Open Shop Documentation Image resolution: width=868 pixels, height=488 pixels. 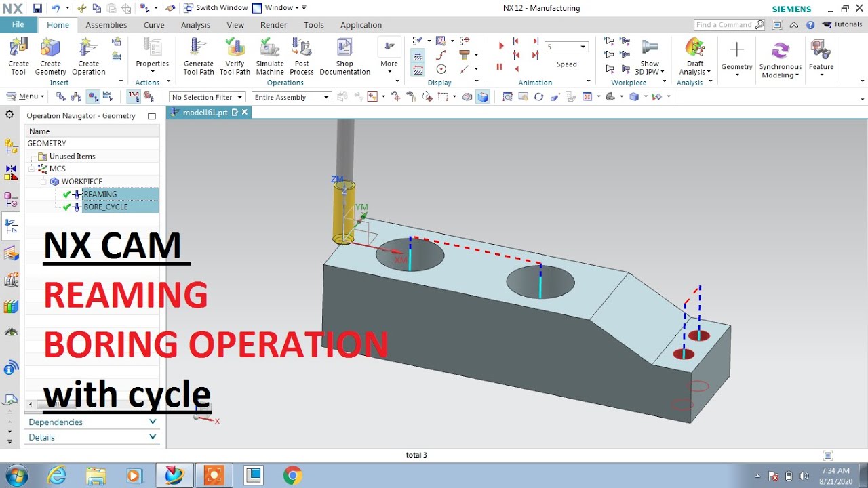[344, 56]
